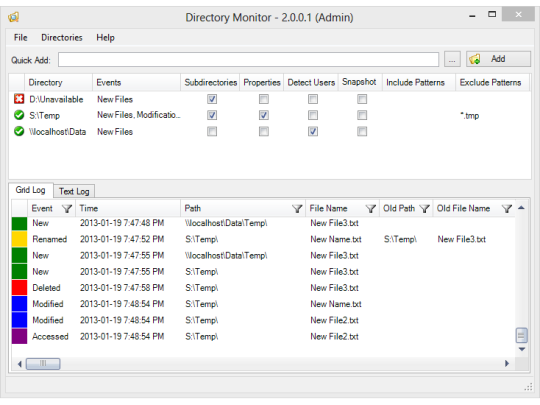Screen dimensions: 540x405
Task: Uncheck Properties for S:\Temp
Action: (x=264, y=115)
